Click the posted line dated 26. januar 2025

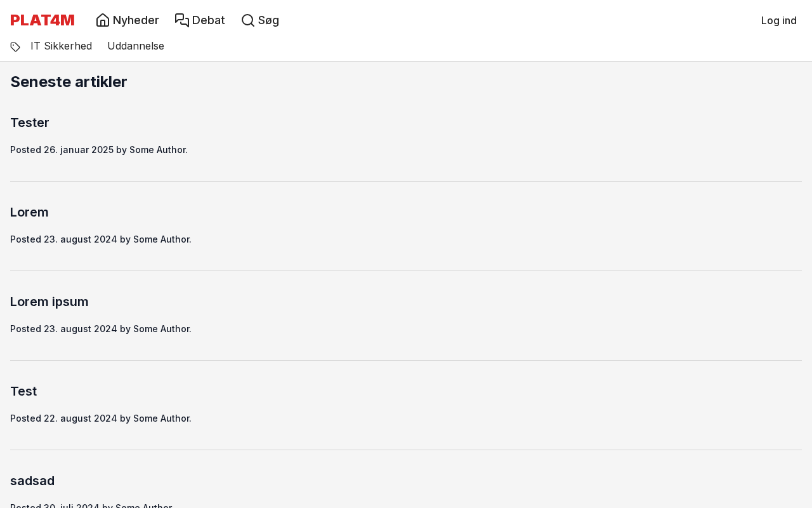tap(99, 150)
